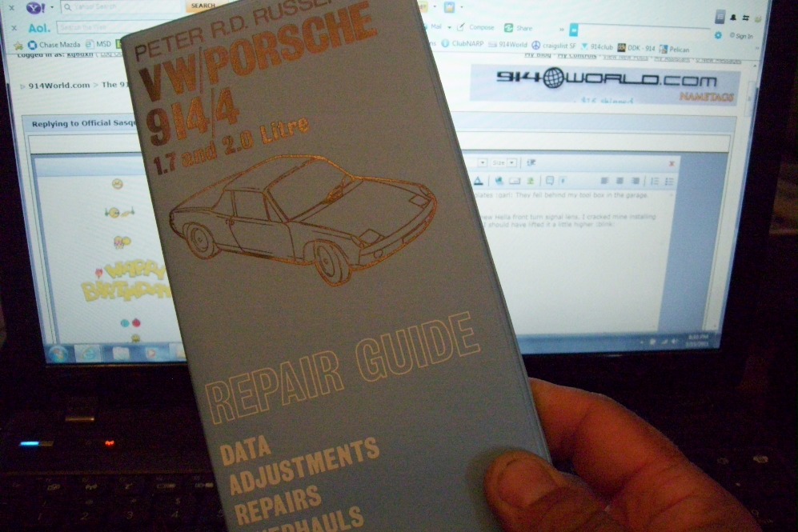Close the Yahoo toolbar with its X
The image size is (798, 532).
tap(11, 8)
